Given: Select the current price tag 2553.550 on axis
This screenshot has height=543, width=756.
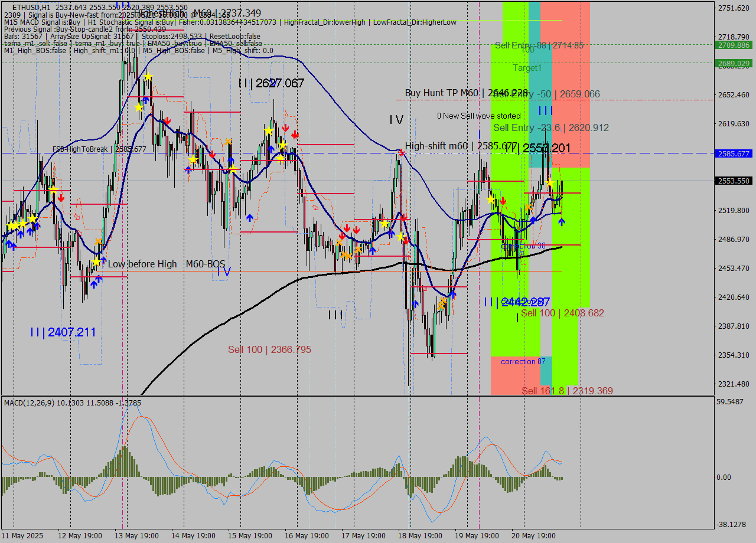Looking at the screenshot, I should pos(733,181).
